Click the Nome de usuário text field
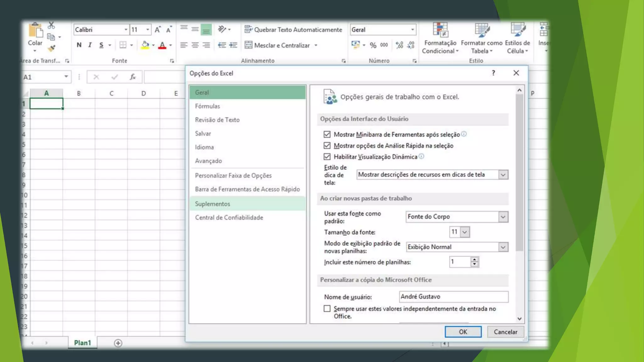This screenshot has width=644, height=362. pos(453,297)
